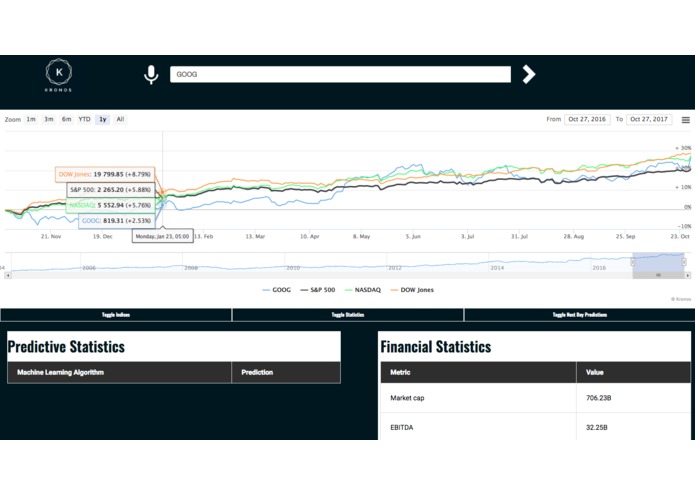Click the highlighted navigator range window
Image resolution: width=695 pixels, height=494 pixels.
(x=658, y=262)
